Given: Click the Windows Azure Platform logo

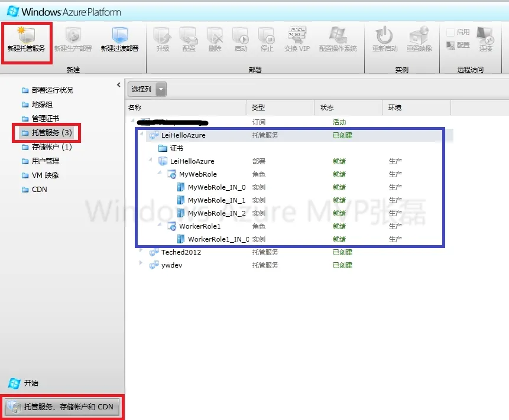Looking at the screenshot, I should pyautogui.click(x=64, y=12).
